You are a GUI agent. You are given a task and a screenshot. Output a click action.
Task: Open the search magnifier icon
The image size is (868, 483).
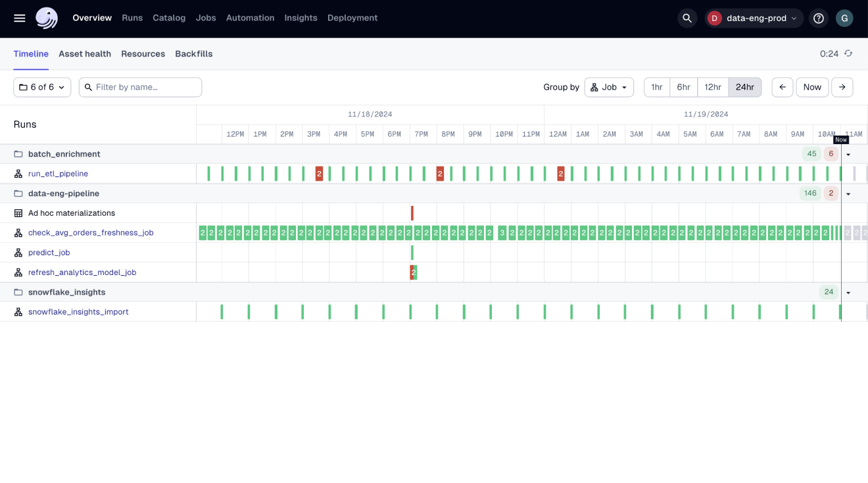(x=687, y=18)
